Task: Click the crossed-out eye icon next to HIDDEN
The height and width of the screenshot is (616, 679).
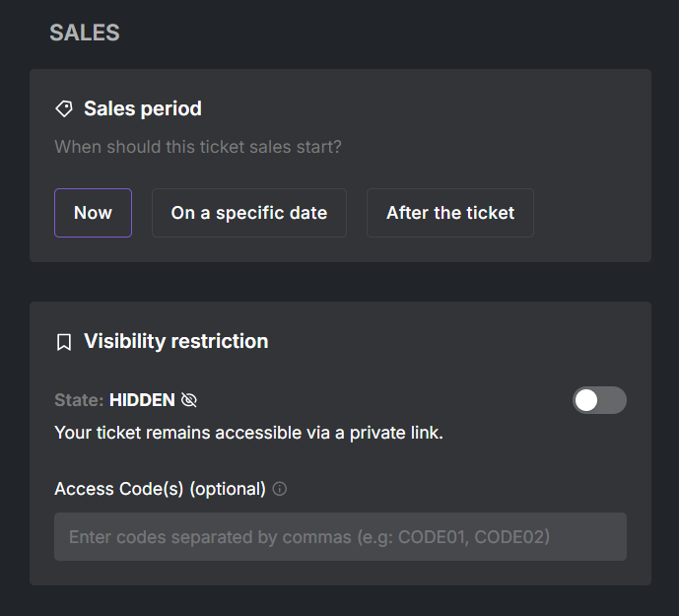Action: 189,400
